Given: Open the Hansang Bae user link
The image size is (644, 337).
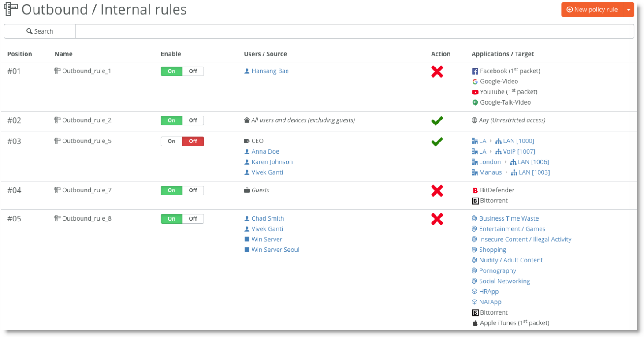Looking at the screenshot, I should tap(270, 71).
